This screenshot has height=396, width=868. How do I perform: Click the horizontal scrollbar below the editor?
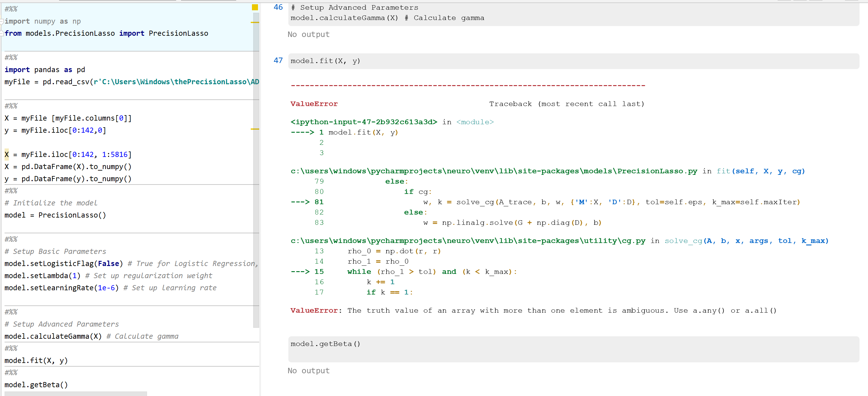[x=75, y=393]
